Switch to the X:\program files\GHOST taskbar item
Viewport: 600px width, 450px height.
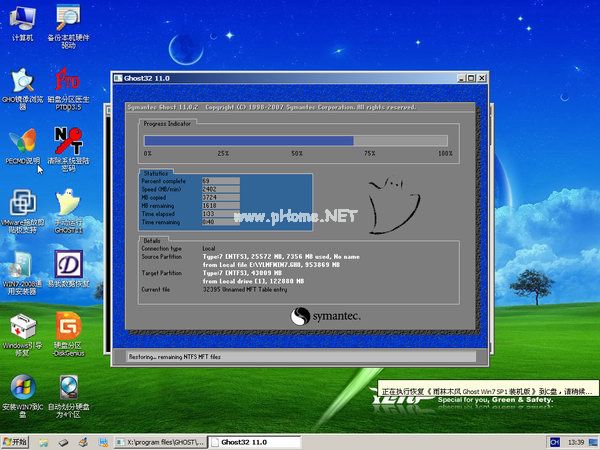[159, 441]
